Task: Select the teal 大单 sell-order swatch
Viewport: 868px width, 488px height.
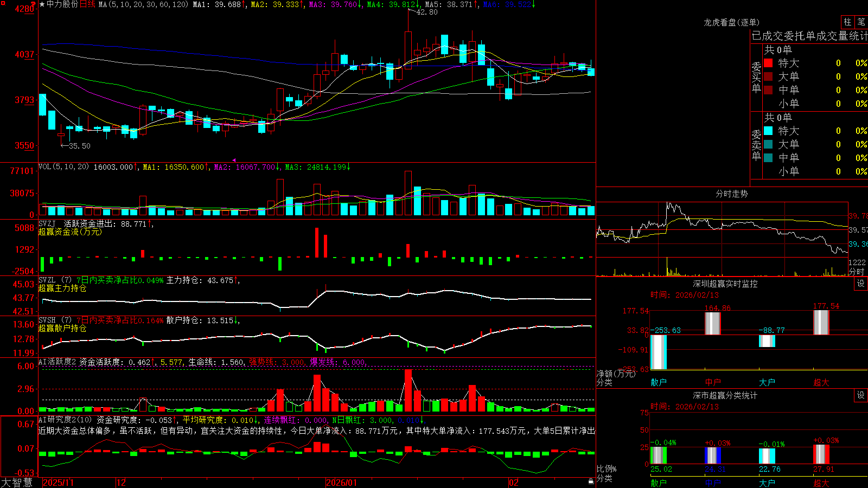Action: tap(768, 144)
